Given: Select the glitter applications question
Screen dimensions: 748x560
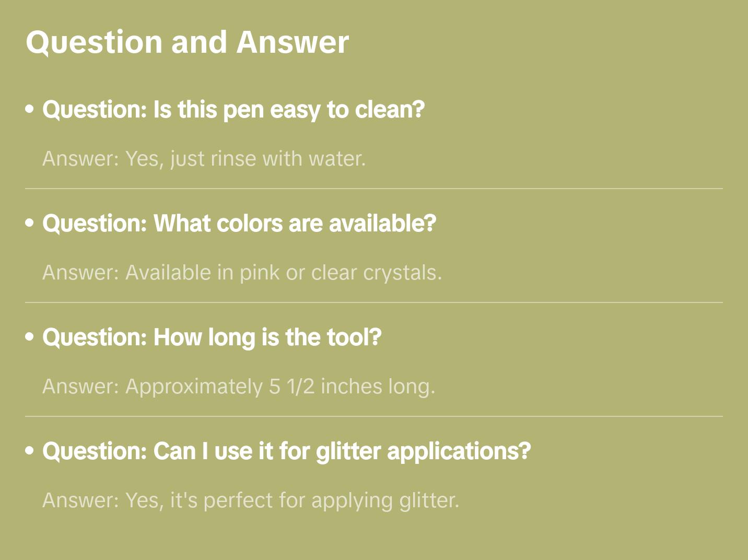Looking at the screenshot, I should tap(286, 451).
